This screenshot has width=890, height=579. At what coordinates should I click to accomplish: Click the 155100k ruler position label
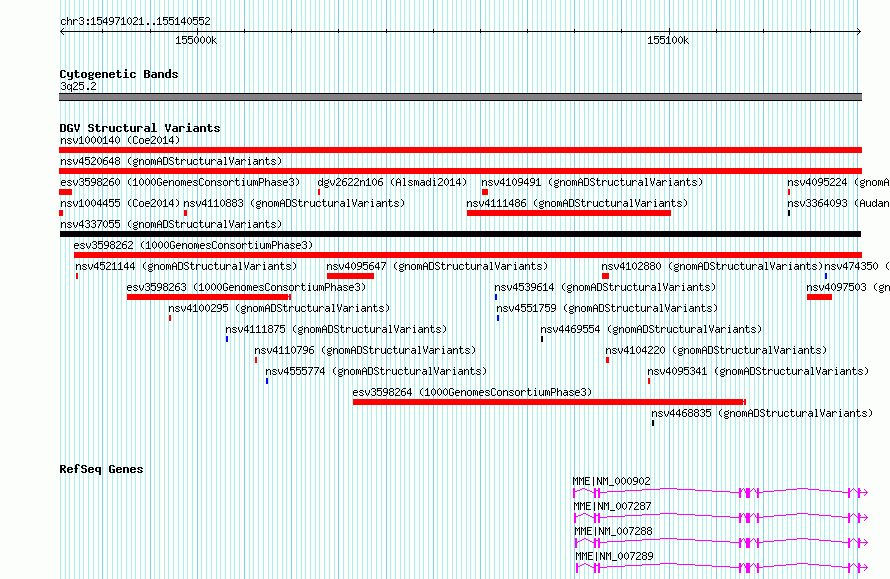668,40
